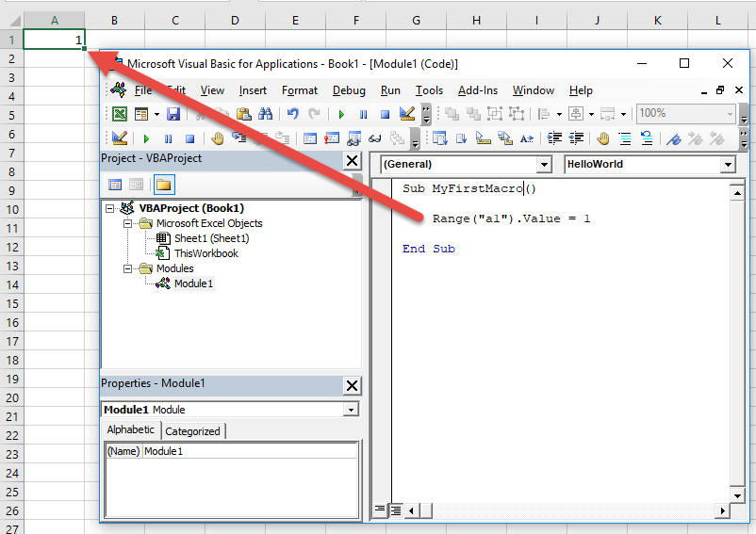The height and width of the screenshot is (534, 756).
Task: Switch to Excel via View Microsoft Excel icon
Action: point(120,114)
